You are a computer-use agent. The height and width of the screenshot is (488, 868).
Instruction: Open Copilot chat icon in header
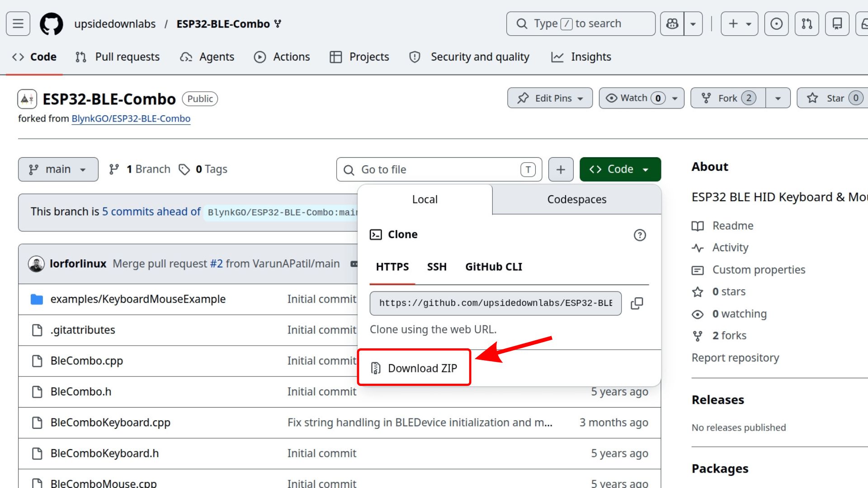point(672,23)
